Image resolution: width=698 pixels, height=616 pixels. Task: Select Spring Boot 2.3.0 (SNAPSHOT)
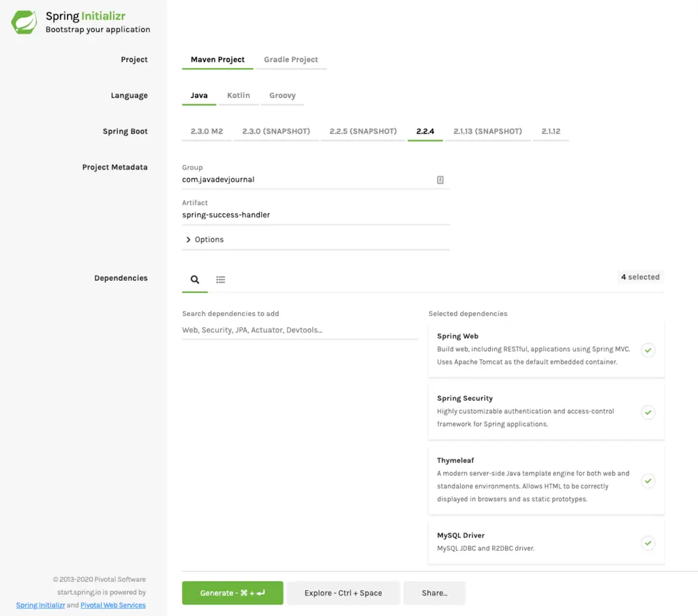pyautogui.click(x=276, y=132)
